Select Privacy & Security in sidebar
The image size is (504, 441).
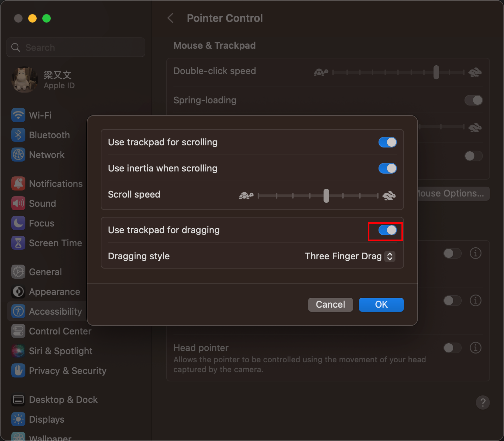tap(59, 371)
